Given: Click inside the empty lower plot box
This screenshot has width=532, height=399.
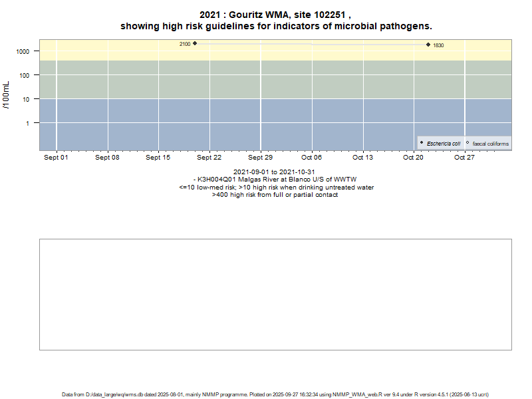Looking at the screenshot, I should tap(275, 294).
